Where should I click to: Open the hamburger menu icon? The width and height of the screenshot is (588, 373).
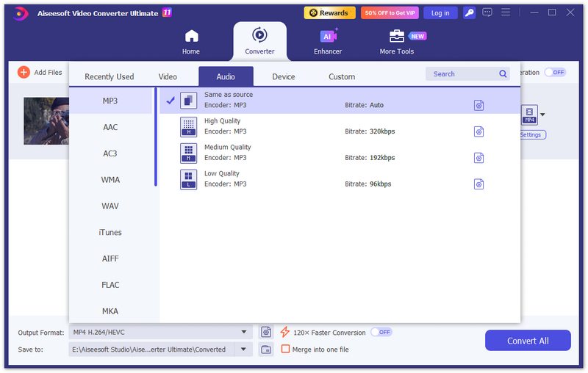pyautogui.click(x=506, y=12)
